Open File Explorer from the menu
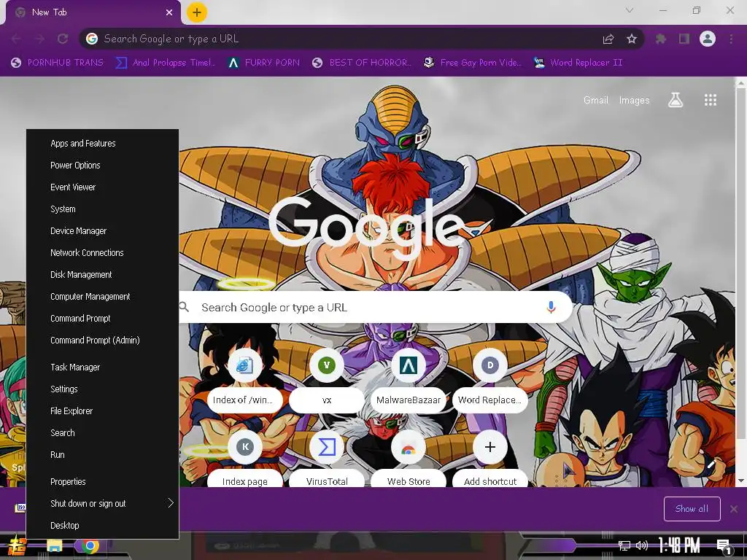This screenshot has width=747, height=560. (x=102, y=411)
